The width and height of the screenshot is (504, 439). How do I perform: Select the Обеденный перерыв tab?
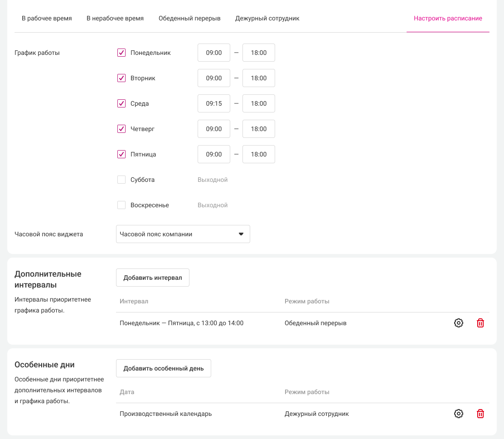tap(189, 19)
